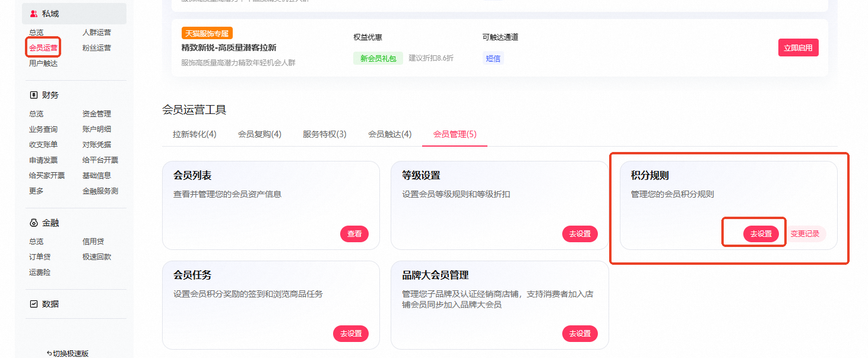
Task: Open 运费险 in the sidebar
Action: point(40,273)
